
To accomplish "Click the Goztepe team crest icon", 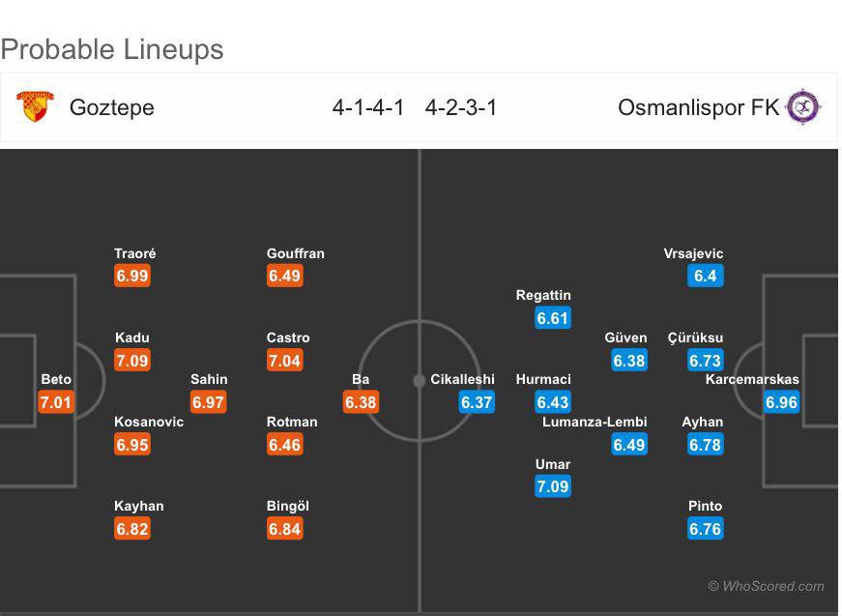I will point(35,106).
